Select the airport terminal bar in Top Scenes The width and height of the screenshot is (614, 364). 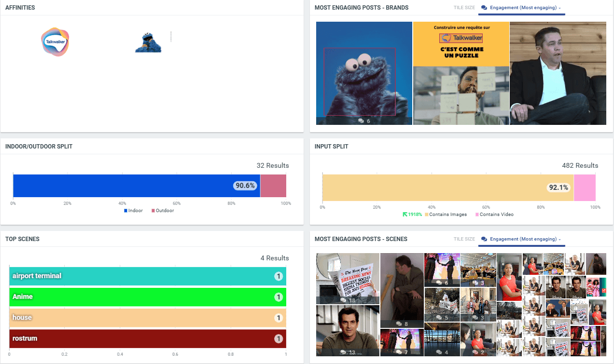(145, 276)
